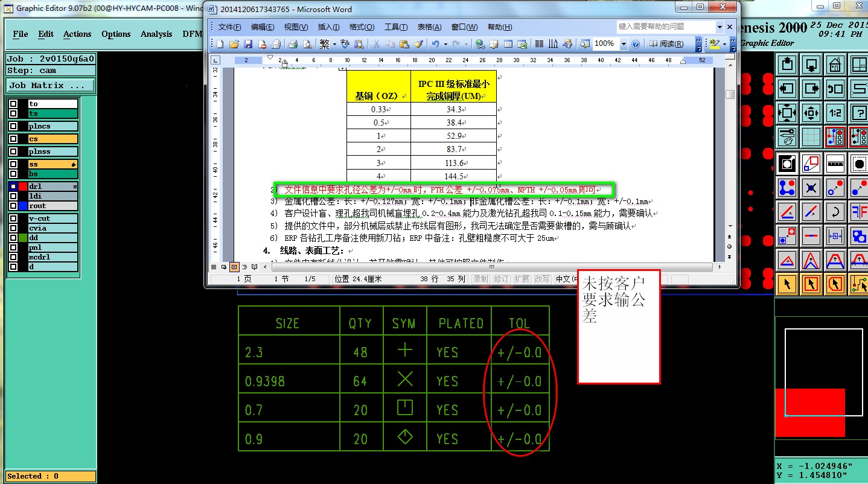Toggle checkbox for layer ts
868x484 pixels.
13,113
